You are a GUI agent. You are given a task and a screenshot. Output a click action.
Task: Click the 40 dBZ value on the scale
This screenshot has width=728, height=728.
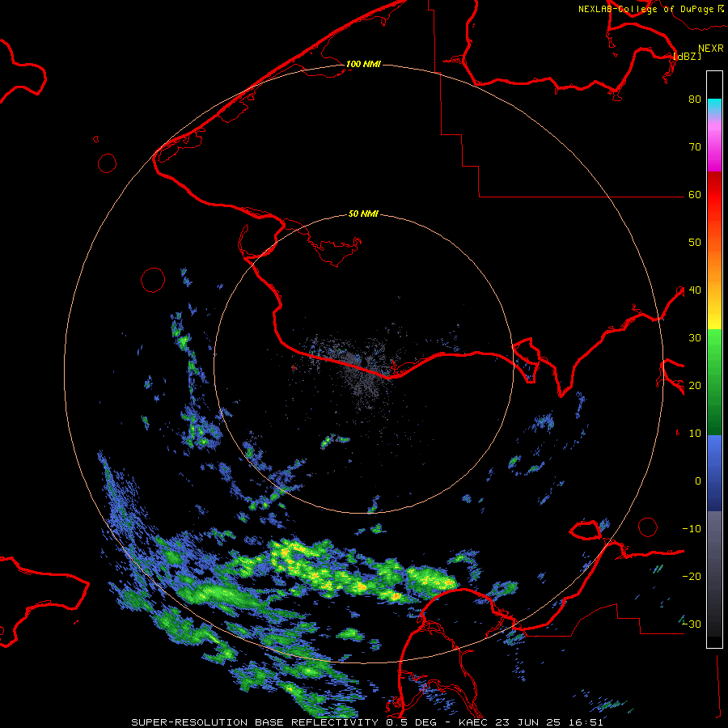coord(695,290)
